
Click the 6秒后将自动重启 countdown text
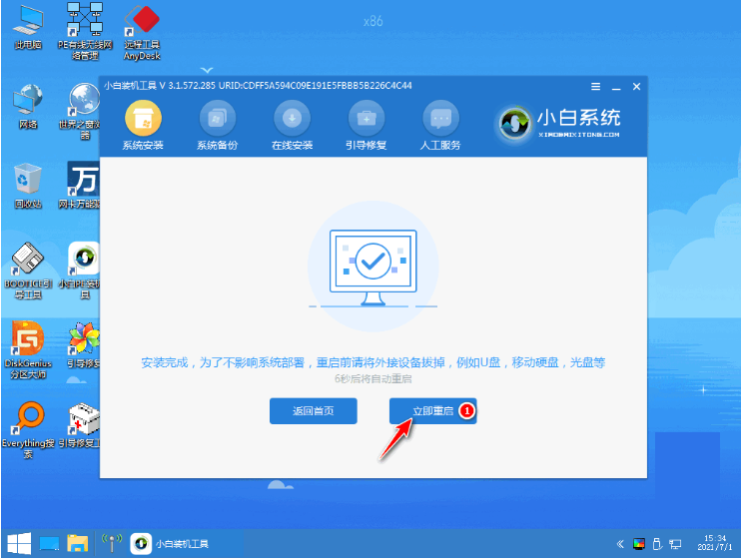click(372, 378)
